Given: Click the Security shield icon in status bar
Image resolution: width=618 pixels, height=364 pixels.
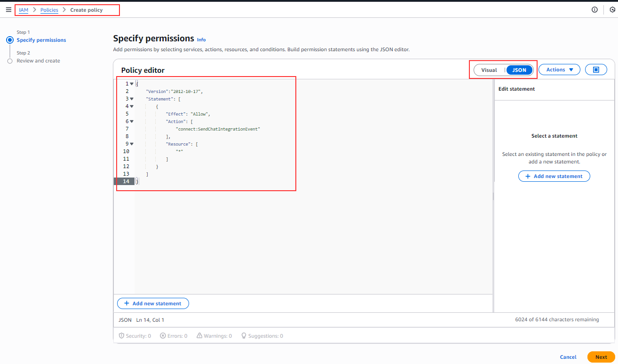Looking at the screenshot, I should [x=121, y=336].
